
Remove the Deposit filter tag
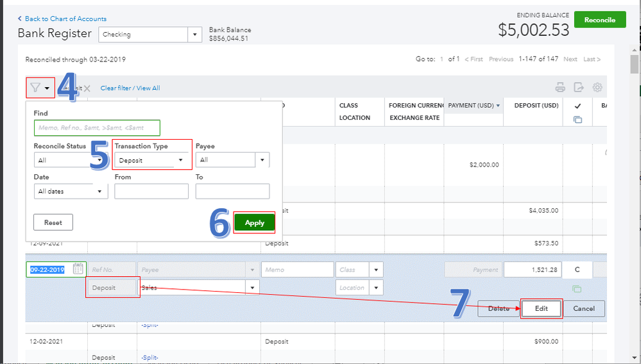[x=87, y=88]
